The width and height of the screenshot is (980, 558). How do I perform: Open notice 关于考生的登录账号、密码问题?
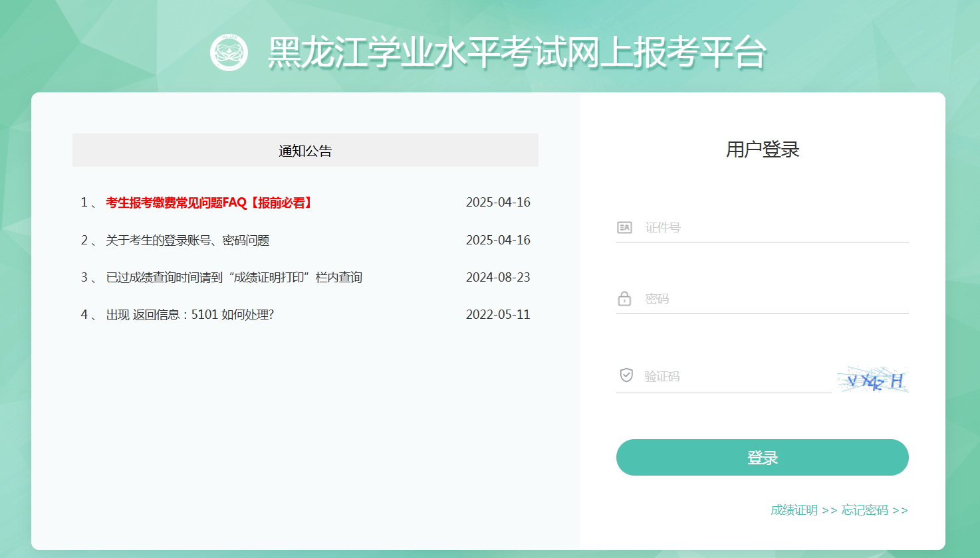(x=187, y=240)
